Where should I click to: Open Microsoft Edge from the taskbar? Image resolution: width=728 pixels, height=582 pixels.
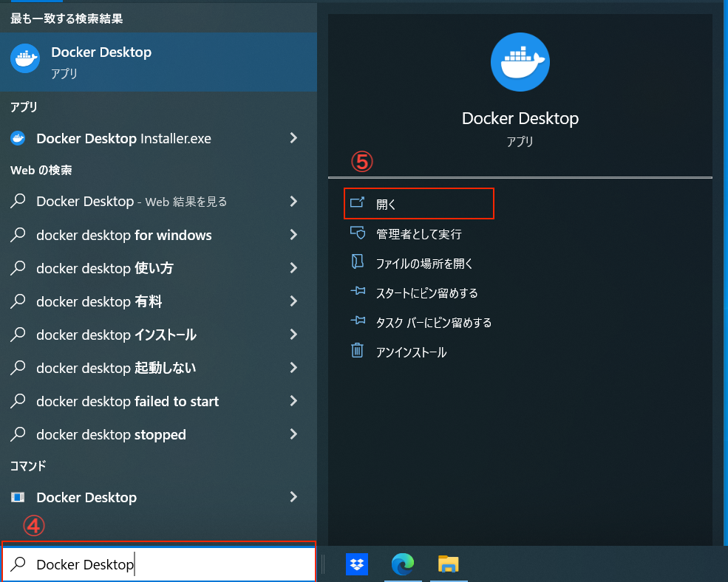[x=403, y=564]
